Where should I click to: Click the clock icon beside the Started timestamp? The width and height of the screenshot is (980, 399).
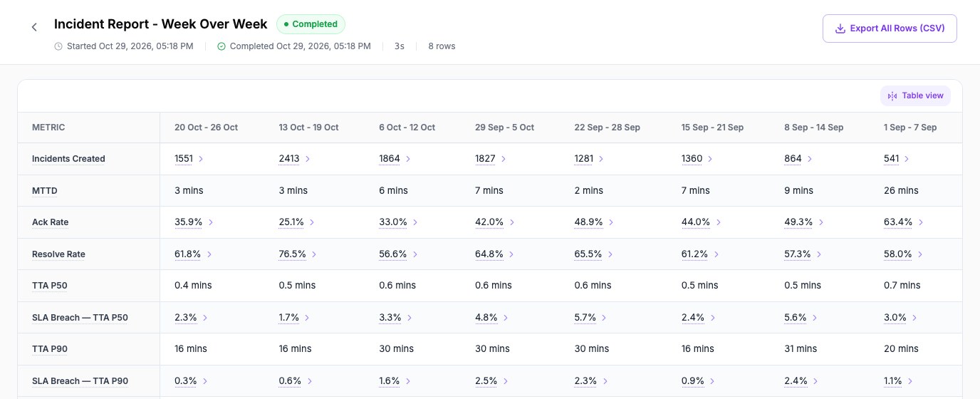tap(58, 46)
